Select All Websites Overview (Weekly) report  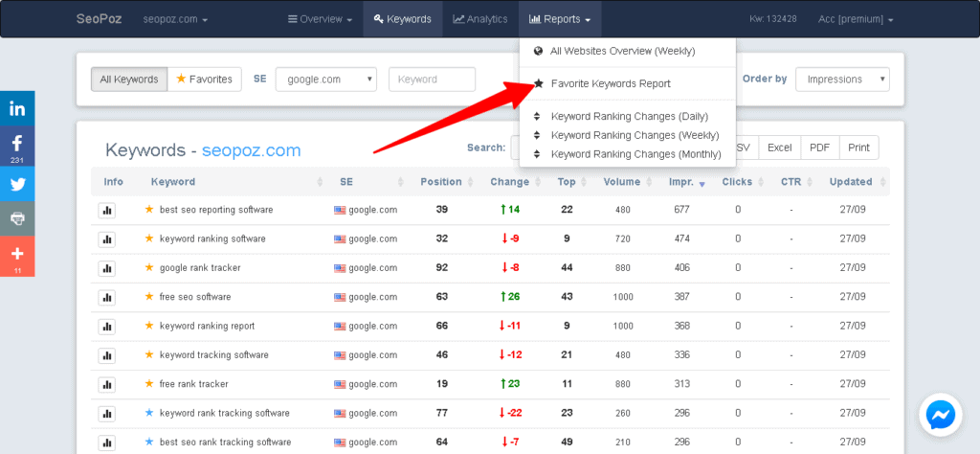pos(622,52)
